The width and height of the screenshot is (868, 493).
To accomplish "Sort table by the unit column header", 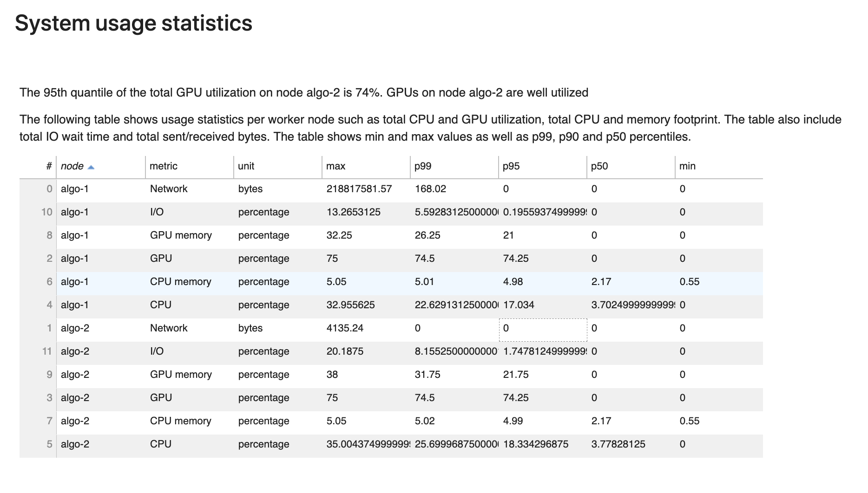I will click(x=245, y=166).
